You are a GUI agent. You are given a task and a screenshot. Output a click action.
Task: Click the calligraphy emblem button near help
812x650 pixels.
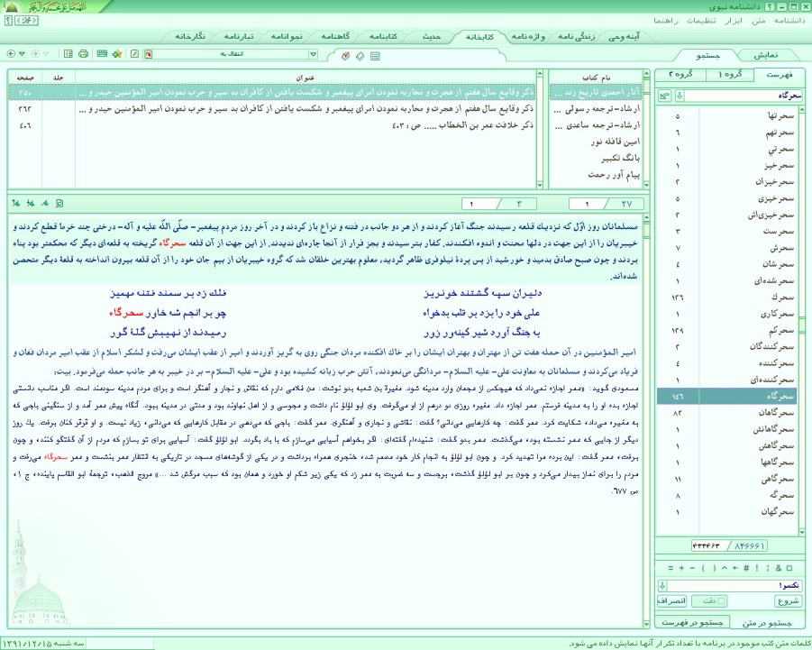click(x=26, y=21)
